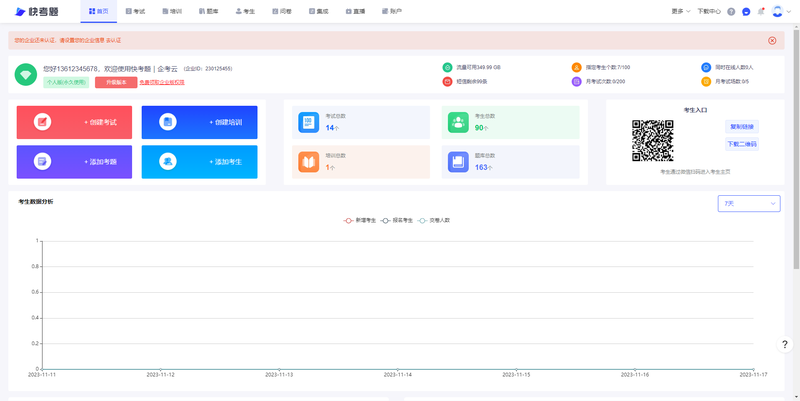Click the 复制链接 copy link button
800x401 pixels.
[x=742, y=127]
